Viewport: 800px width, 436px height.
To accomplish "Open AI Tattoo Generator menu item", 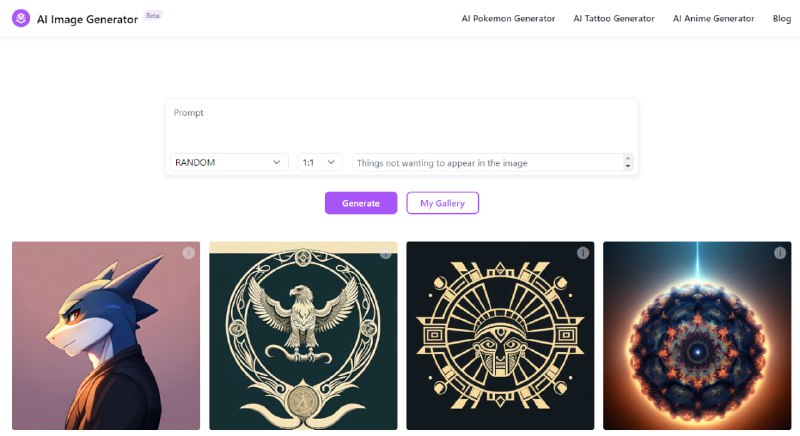I will tap(614, 18).
